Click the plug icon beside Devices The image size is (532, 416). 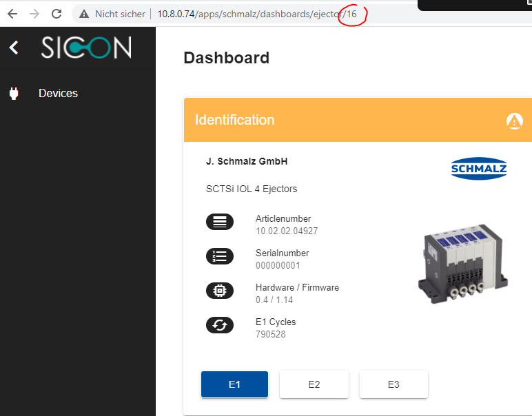click(x=14, y=94)
